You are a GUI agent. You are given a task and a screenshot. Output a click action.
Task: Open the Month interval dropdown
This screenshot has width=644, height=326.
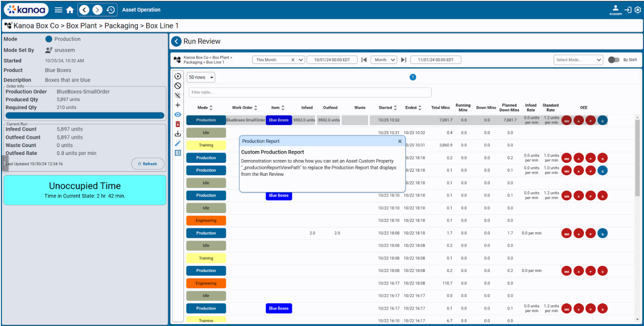tap(383, 60)
